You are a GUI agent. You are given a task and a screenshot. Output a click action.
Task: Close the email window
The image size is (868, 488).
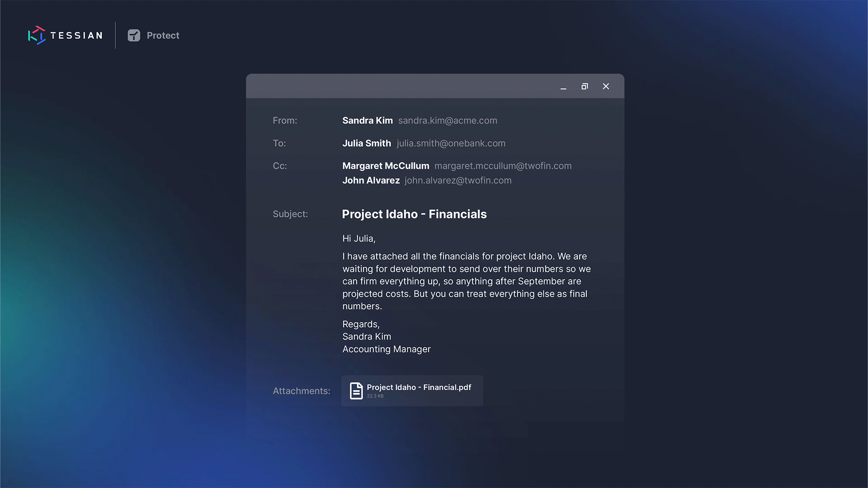(606, 86)
